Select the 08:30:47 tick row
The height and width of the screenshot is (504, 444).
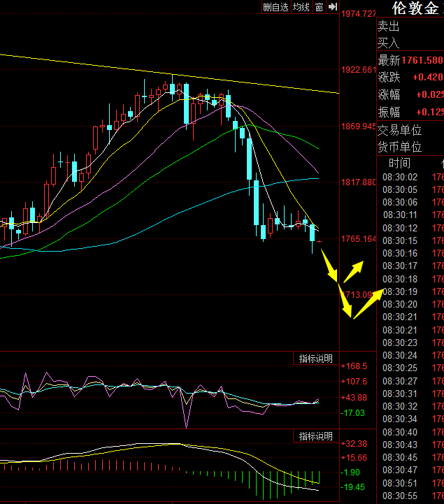coord(413,470)
